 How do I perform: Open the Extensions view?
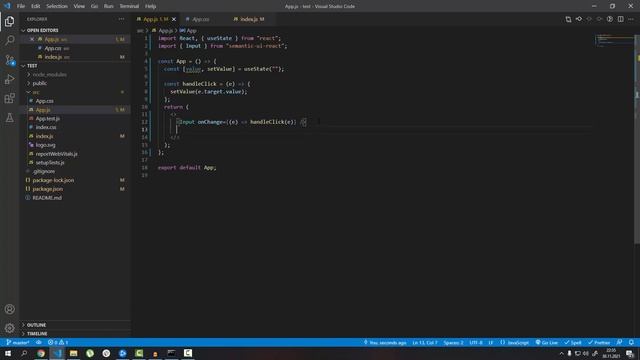pos(9,98)
